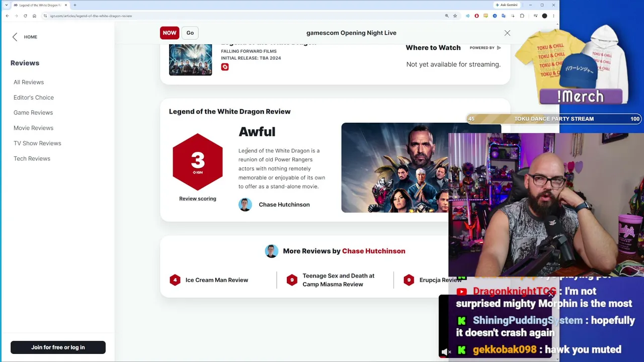Open red Chase Hutchinson link in More Reviews
644x362 pixels.
[374, 251]
